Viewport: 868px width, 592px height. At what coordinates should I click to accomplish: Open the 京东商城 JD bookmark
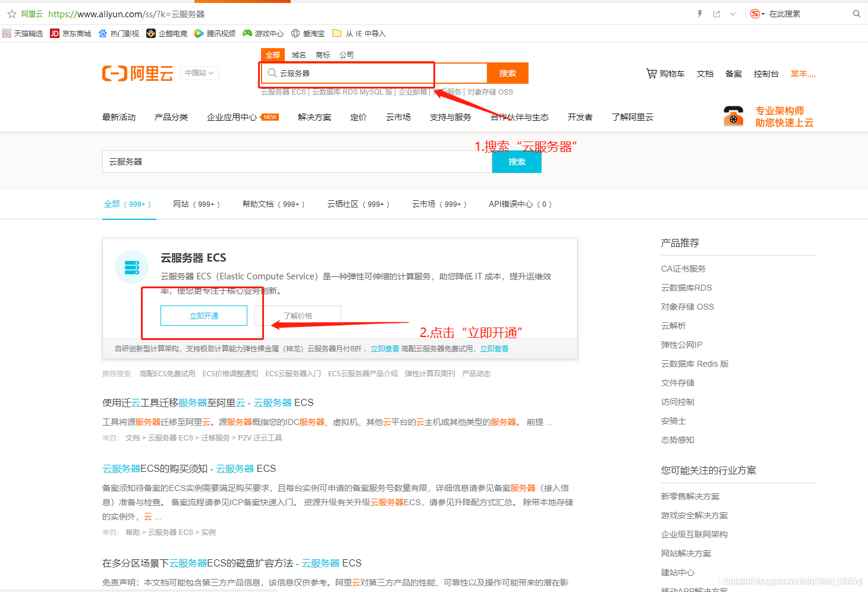[x=71, y=34]
